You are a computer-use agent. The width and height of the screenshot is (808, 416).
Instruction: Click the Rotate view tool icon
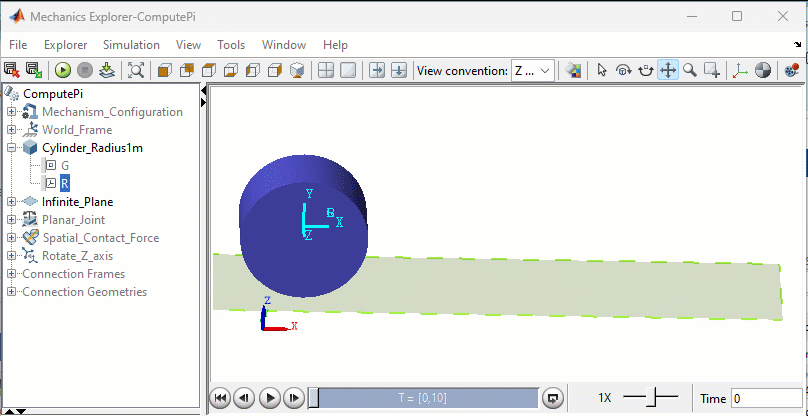point(624,70)
